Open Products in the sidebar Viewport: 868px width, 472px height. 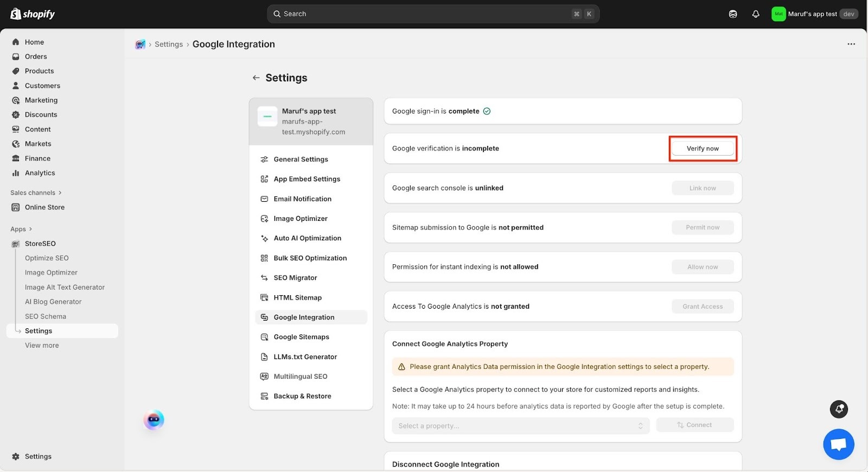pos(39,71)
